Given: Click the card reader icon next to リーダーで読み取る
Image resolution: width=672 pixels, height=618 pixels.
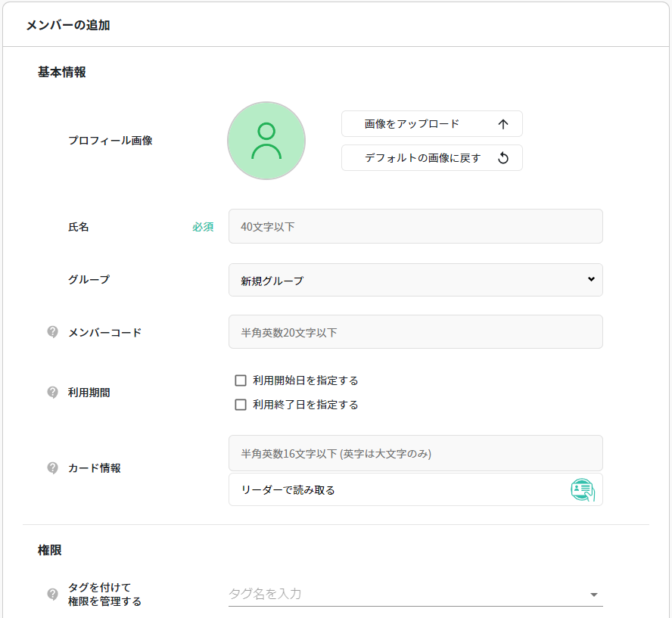Looking at the screenshot, I should 581,489.
